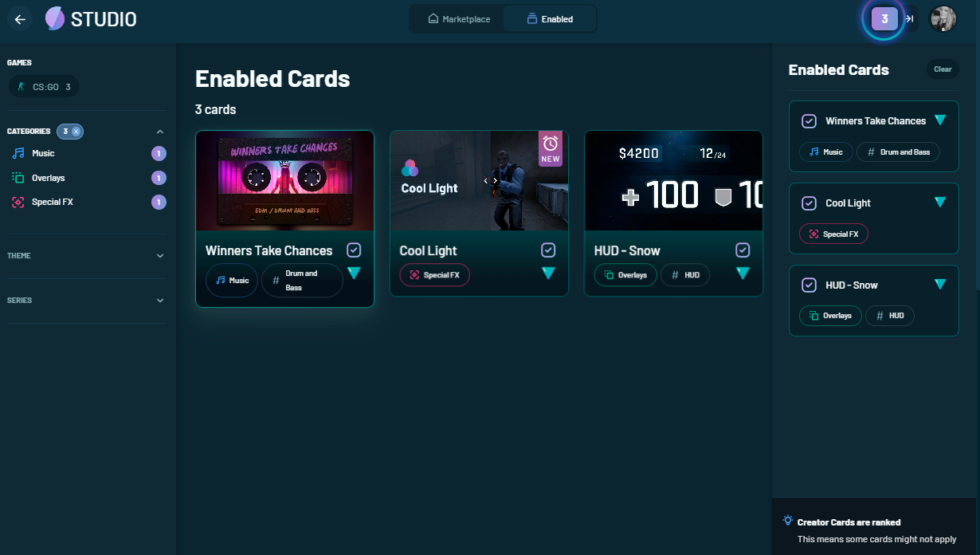The image size is (980, 555).
Task: Switch to the Marketplace tab
Action: (459, 19)
